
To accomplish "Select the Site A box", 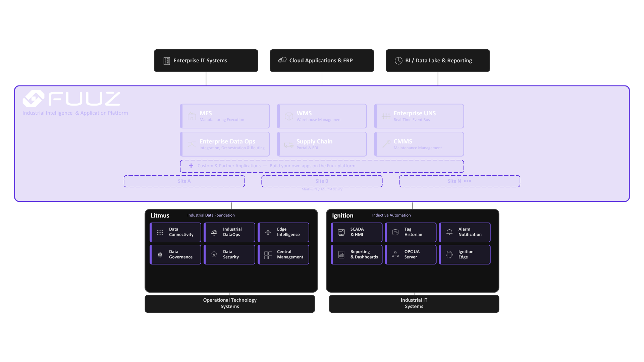I will click(184, 181).
